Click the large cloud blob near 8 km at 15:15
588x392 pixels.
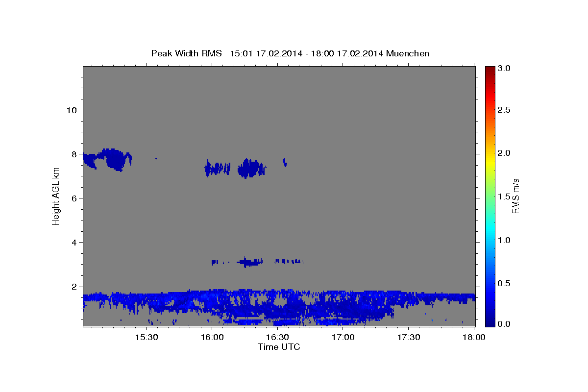coord(116,160)
